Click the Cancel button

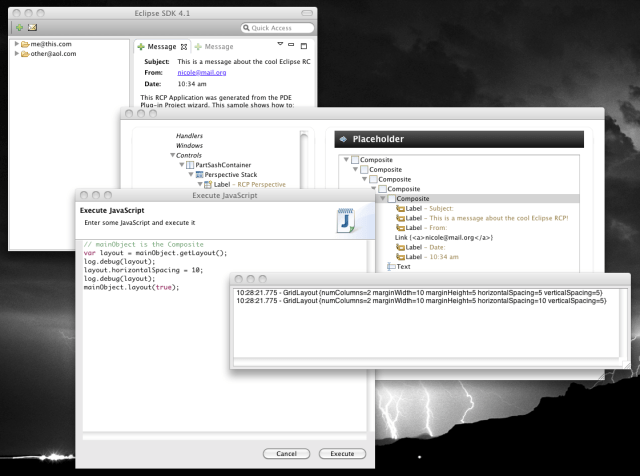tap(286, 453)
